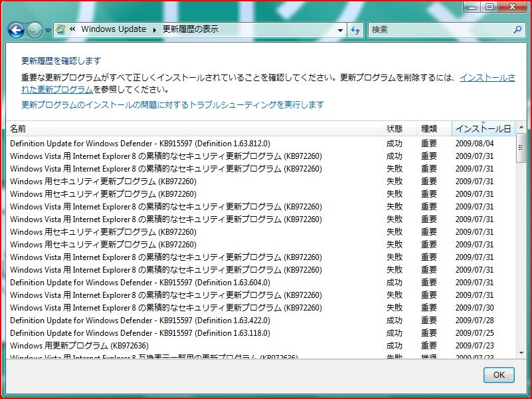Click the Forward navigation arrow button
Screen dimensions: 532x399
[35, 30]
